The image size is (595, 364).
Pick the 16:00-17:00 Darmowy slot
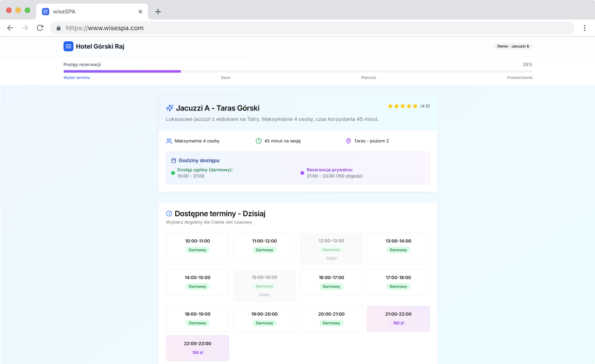point(331,282)
